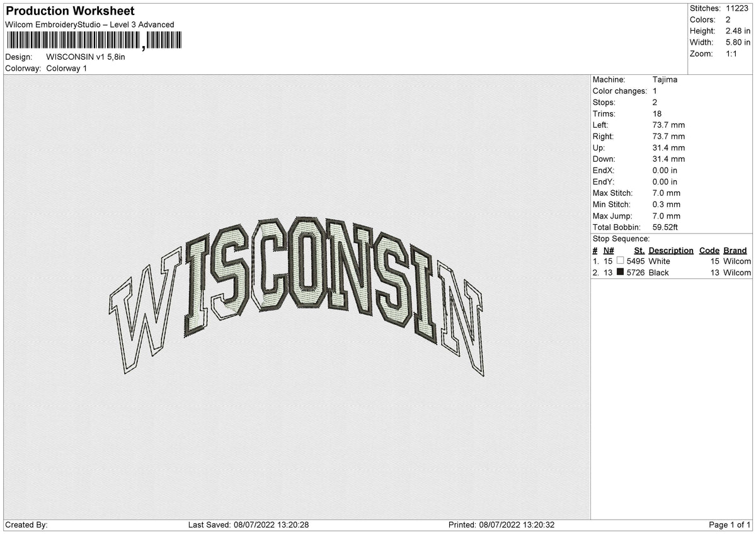
Task: Click the 'Colorway 1' value
Action: tap(67, 68)
